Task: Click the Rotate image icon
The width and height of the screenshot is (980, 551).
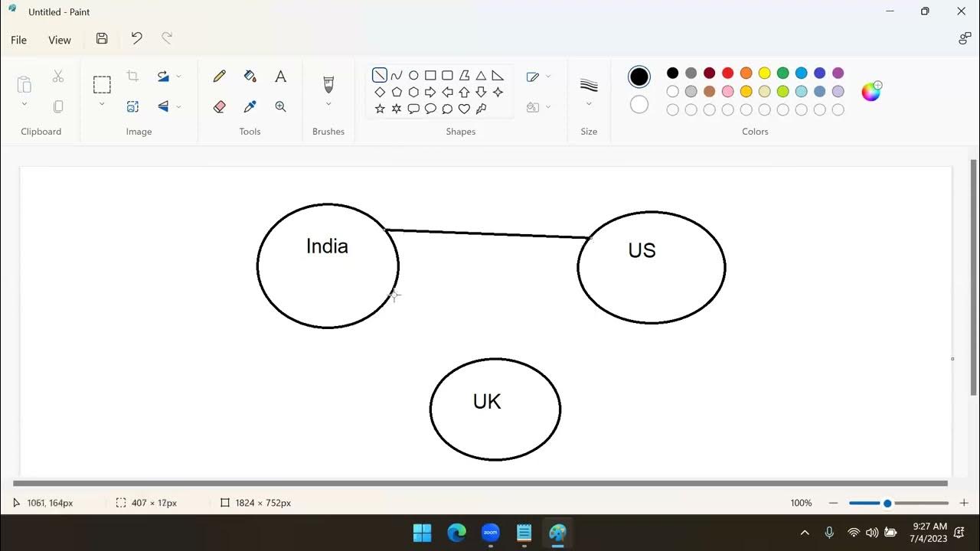Action: coord(163,76)
